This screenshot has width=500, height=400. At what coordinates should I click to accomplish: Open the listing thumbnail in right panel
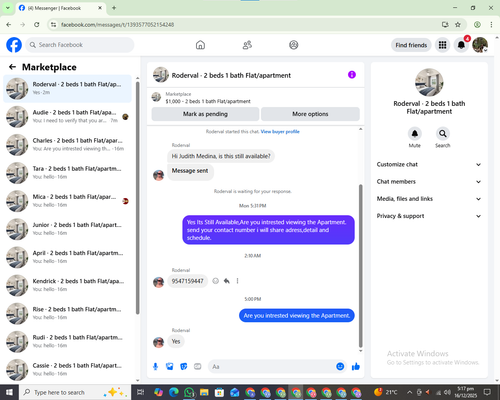click(429, 83)
